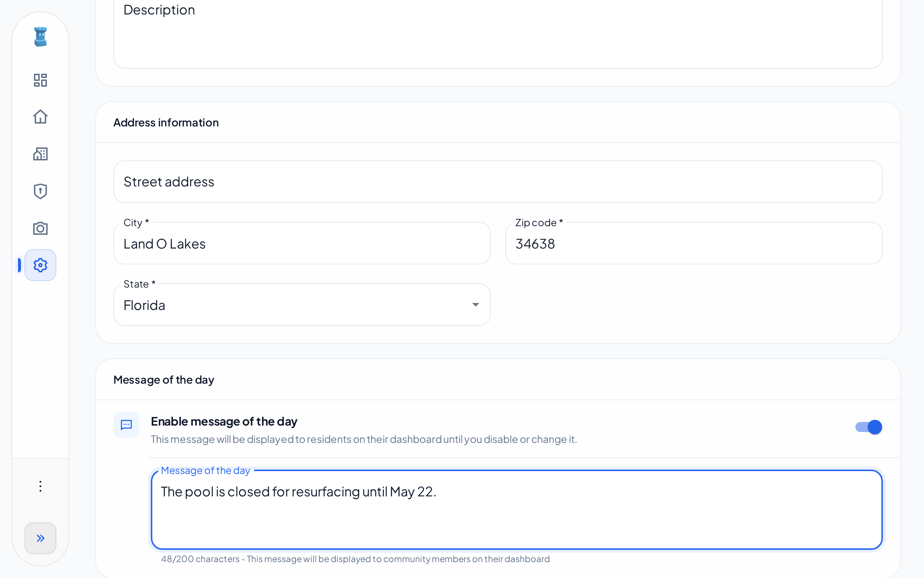Click the Enable message of the day label
The width and height of the screenshot is (924, 578).
click(x=224, y=421)
